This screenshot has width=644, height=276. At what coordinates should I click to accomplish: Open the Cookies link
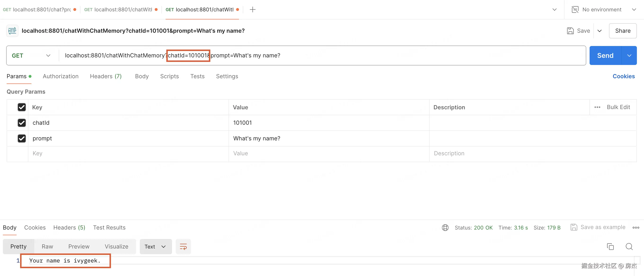point(623,76)
